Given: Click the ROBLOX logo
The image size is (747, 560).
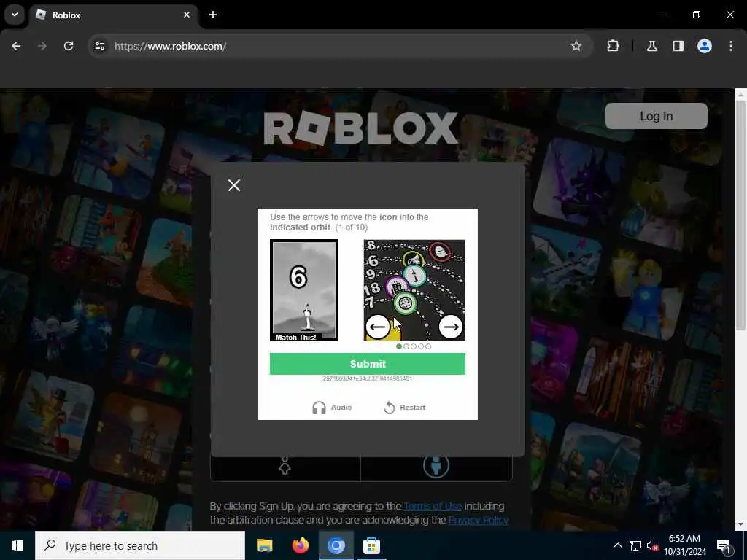Looking at the screenshot, I should coord(360,128).
